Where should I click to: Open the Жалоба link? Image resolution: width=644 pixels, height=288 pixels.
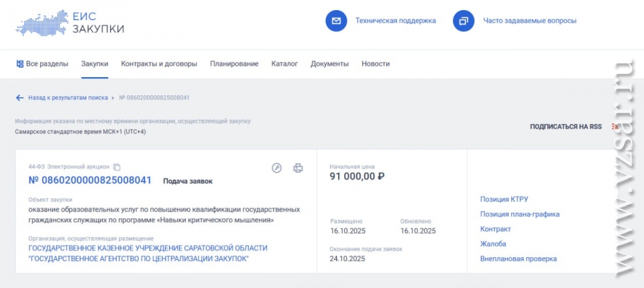(493, 244)
